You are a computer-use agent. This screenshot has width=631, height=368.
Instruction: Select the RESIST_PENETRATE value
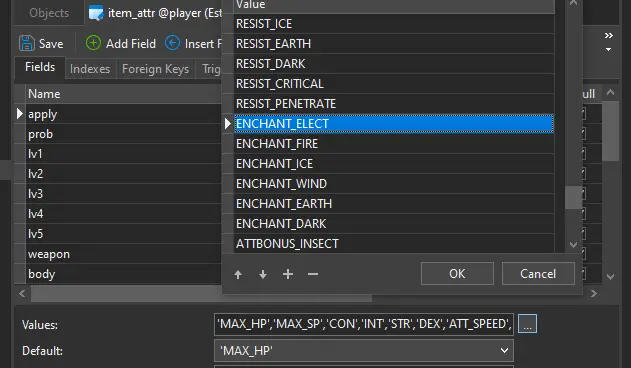[x=394, y=103]
